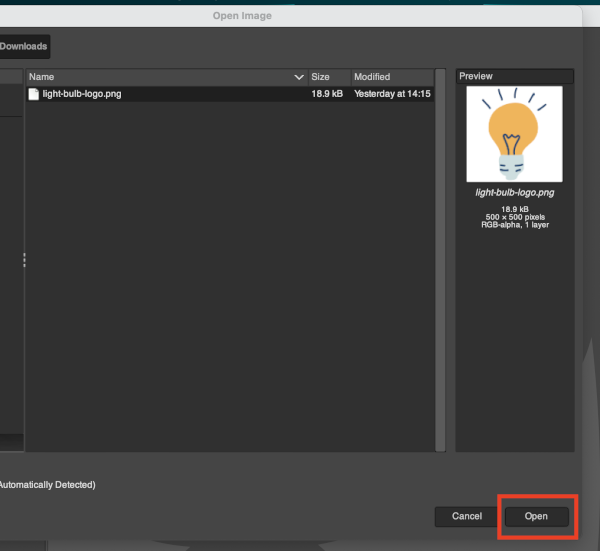Click the italic light-bulb-logo.png preview caption
600x551 pixels.
pyautogui.click(x=515, y=192)
